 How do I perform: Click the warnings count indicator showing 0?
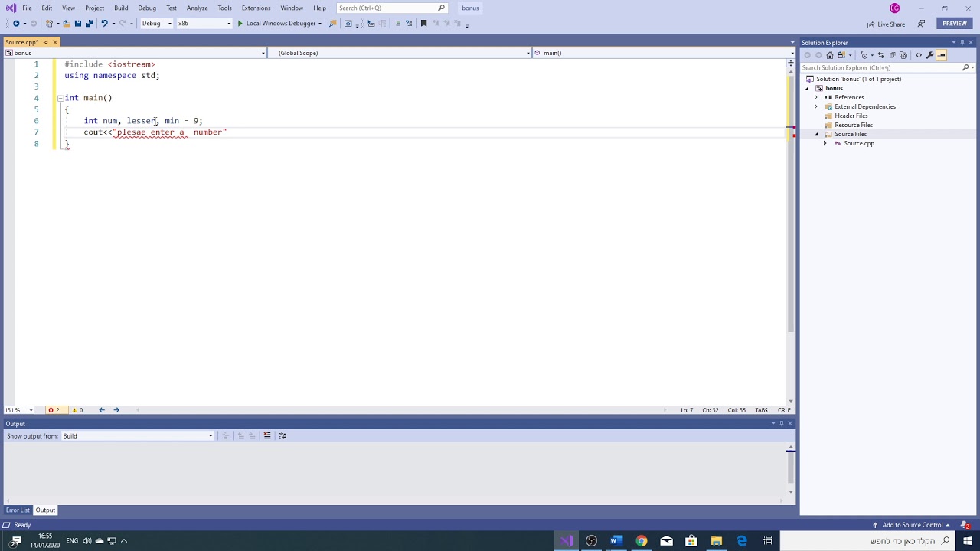point(77,410)
